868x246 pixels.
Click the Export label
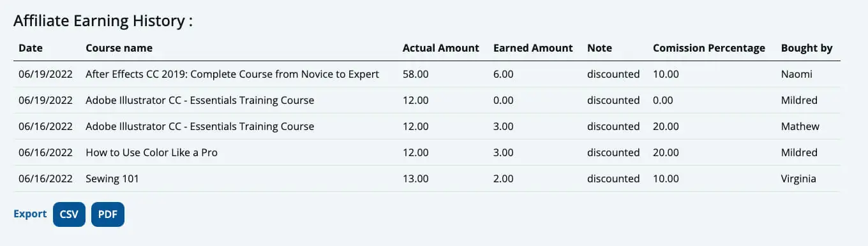pyautogui.click(x=30, y=214)
